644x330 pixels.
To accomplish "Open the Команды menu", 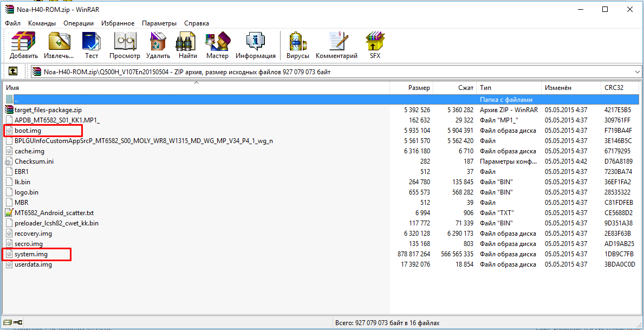I will pyautogui.click(x=42, y=23).
